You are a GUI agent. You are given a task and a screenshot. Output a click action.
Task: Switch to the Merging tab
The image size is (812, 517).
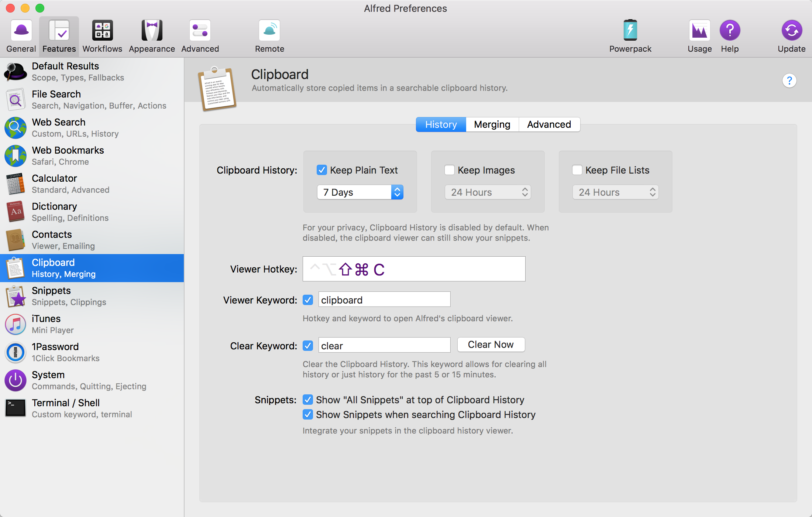coord(492,124)
